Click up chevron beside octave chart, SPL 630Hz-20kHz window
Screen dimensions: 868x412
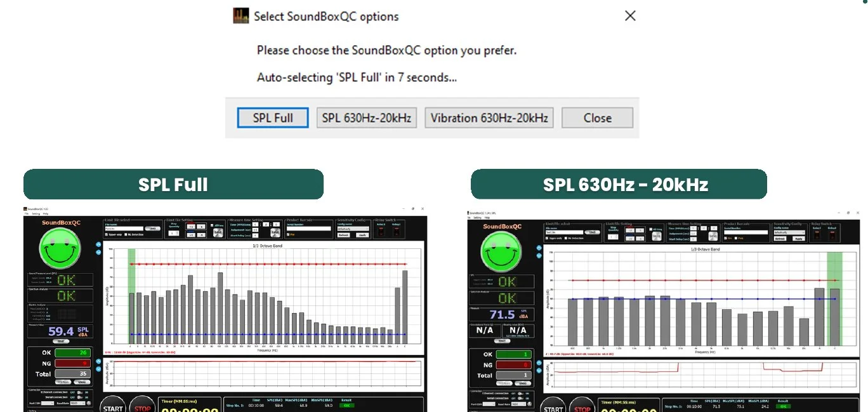click(539, 248)
